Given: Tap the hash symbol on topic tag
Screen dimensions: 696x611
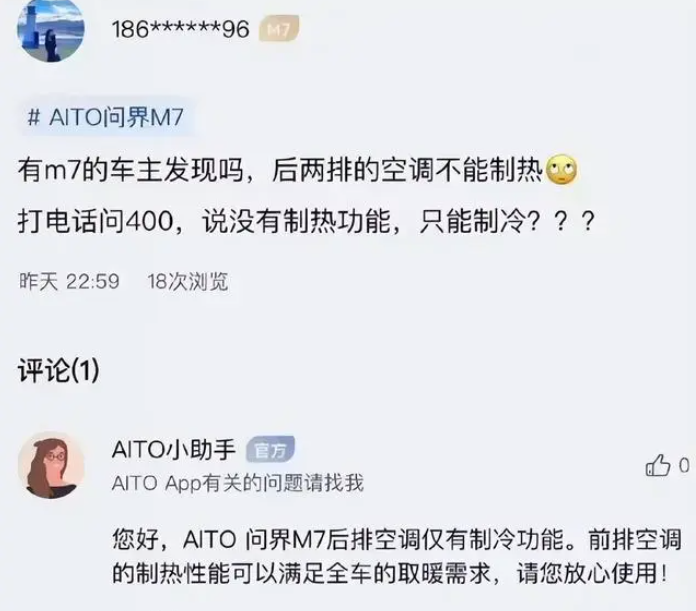Looking at the screenshot, I should (34, 117).
